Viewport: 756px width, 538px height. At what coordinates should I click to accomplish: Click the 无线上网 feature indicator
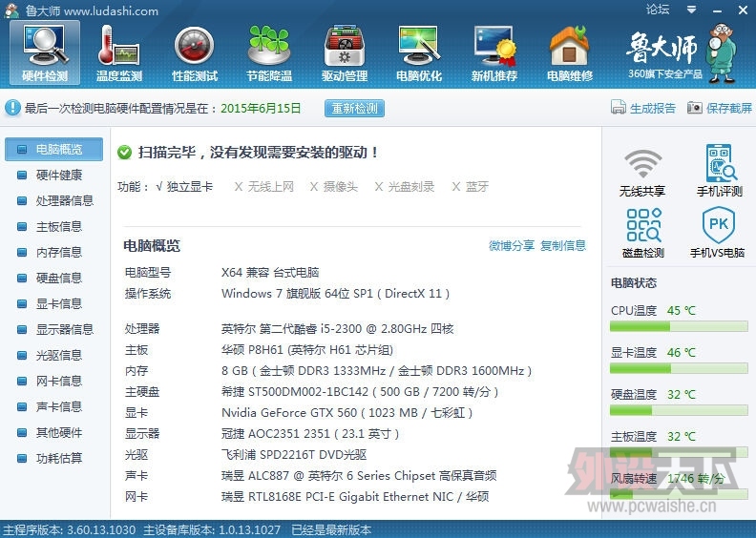click(263, 186)
